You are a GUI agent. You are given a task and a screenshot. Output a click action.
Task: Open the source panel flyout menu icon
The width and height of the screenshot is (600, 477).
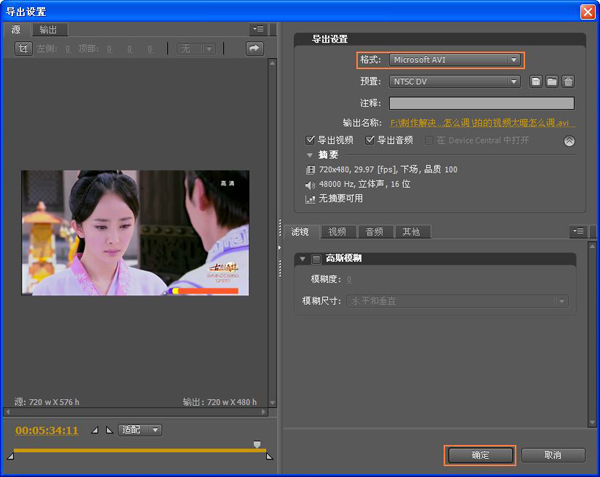pyautogui.click(x=258, y=29)
